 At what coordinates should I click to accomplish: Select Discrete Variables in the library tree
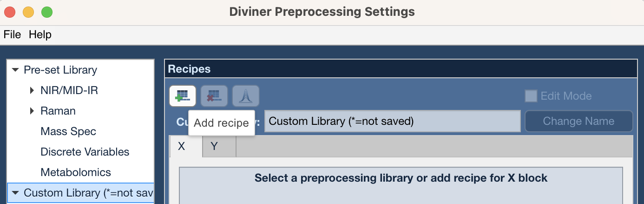pos(85,152)
